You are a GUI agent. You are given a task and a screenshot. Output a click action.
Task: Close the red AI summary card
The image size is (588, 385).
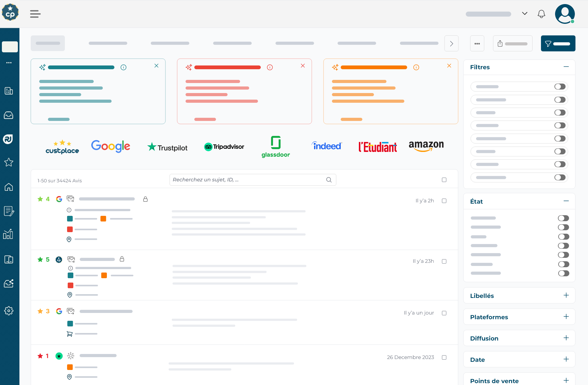click(x=303, y=66)
